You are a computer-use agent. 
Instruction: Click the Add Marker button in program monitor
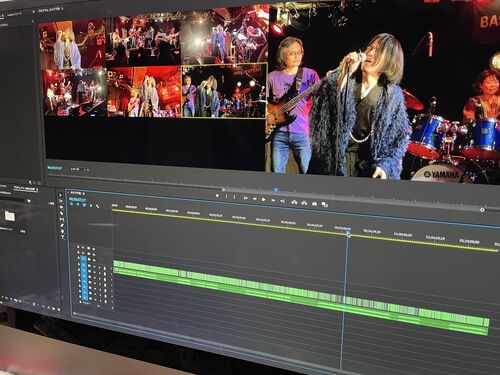click(x=217, y=196)
